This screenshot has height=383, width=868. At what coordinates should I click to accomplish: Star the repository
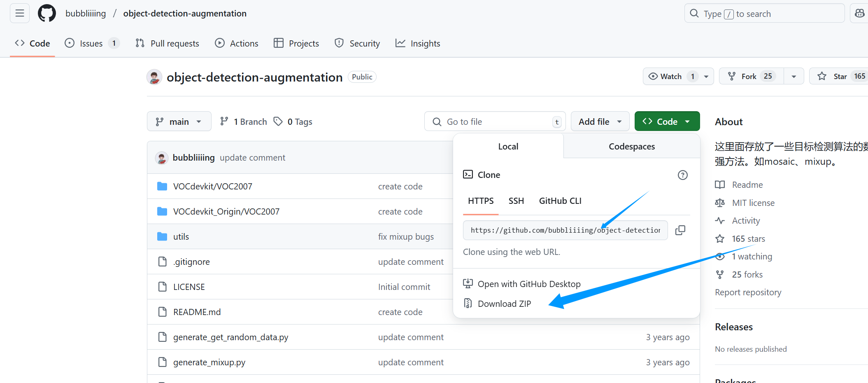[x=839, y=77]
